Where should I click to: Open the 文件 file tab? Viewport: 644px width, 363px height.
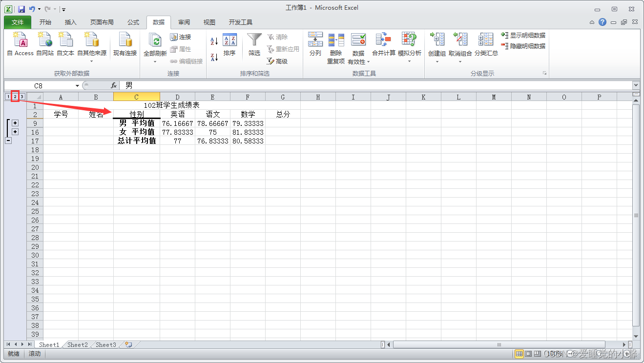coord(18,22)
